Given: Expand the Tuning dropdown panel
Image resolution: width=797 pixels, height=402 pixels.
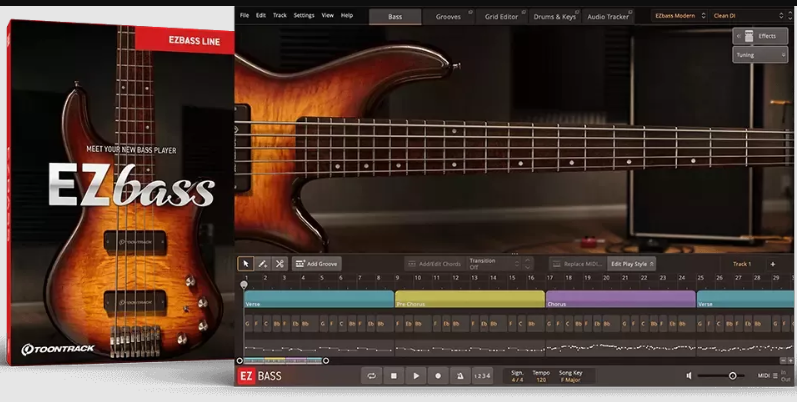Looking at the screenshot, I should 760,55.
